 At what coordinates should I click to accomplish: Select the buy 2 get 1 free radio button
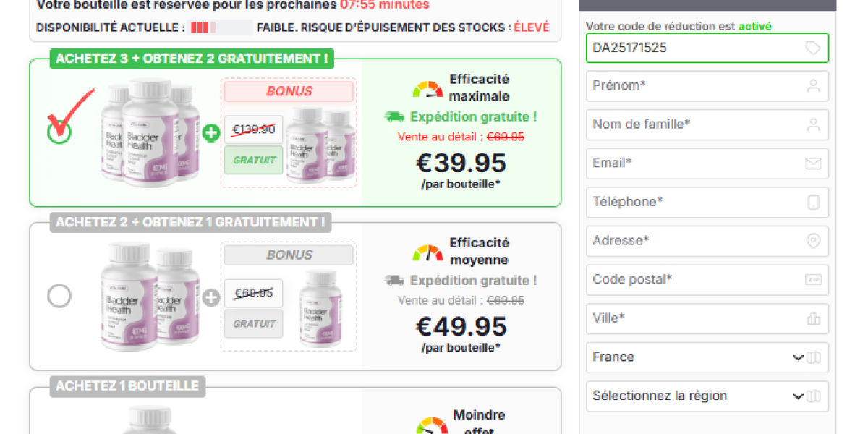click(59, 295)
